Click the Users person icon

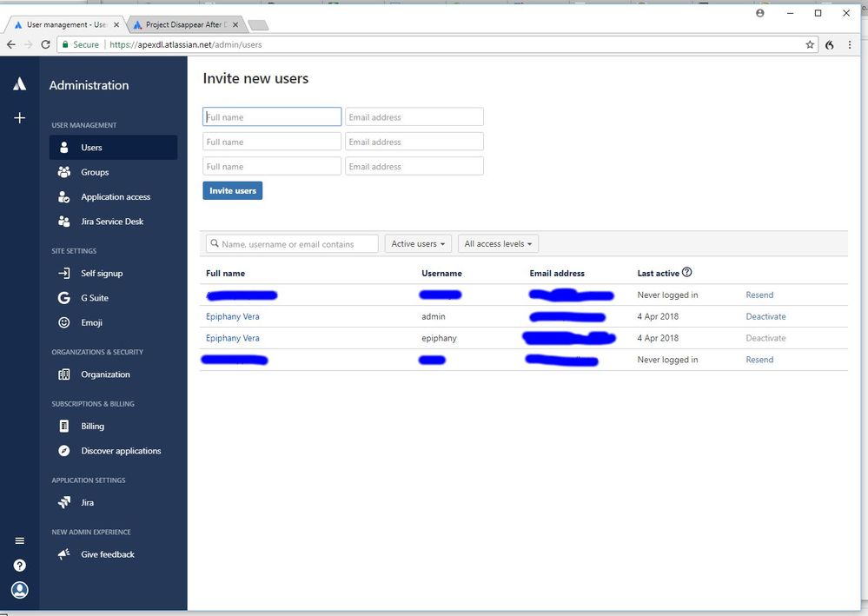coord(64,147)
